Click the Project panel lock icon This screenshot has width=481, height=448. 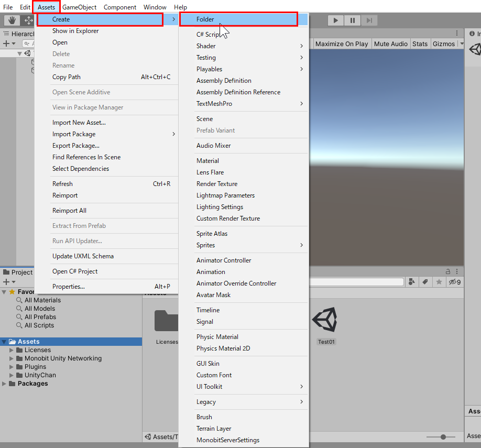pyautogui.click(x=448, y=271)
